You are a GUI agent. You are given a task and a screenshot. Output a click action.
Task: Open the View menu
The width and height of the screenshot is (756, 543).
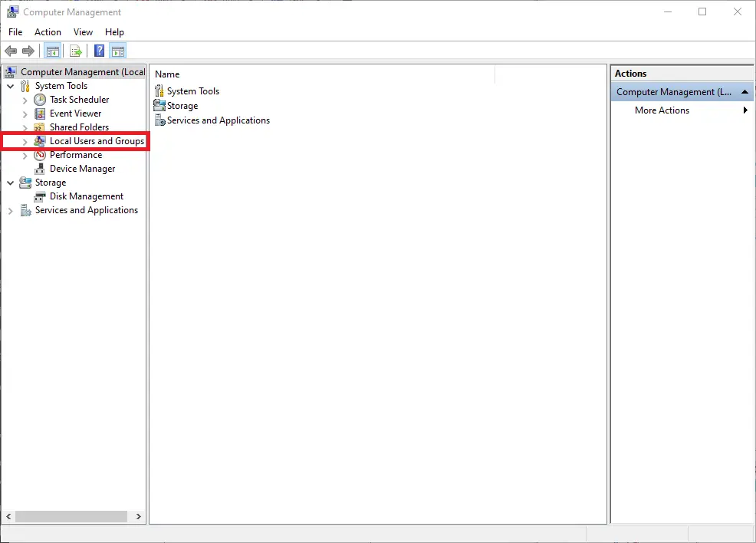point(83,32)
